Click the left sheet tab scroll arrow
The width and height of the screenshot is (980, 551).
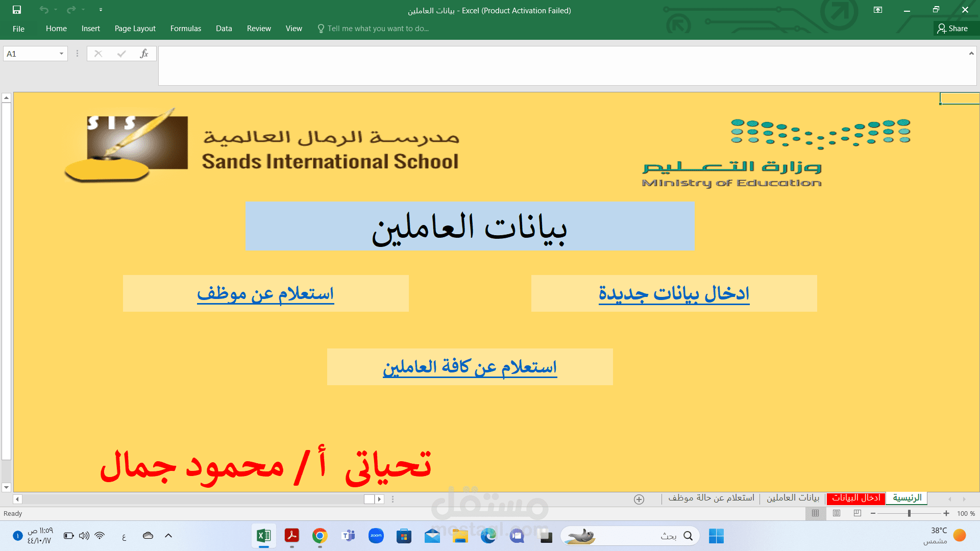pyautogui.click(x=950, y=499)
